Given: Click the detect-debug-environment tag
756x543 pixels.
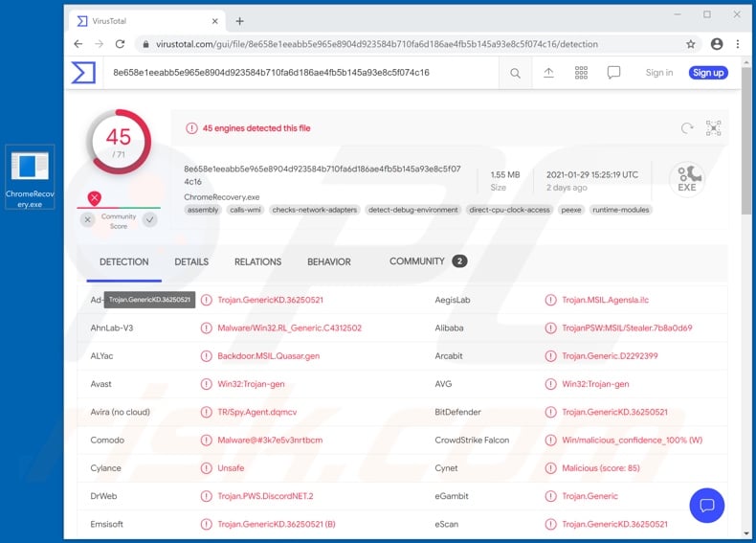Looking at the screenshot, I should pyautogui.click(x=412, y=210).
